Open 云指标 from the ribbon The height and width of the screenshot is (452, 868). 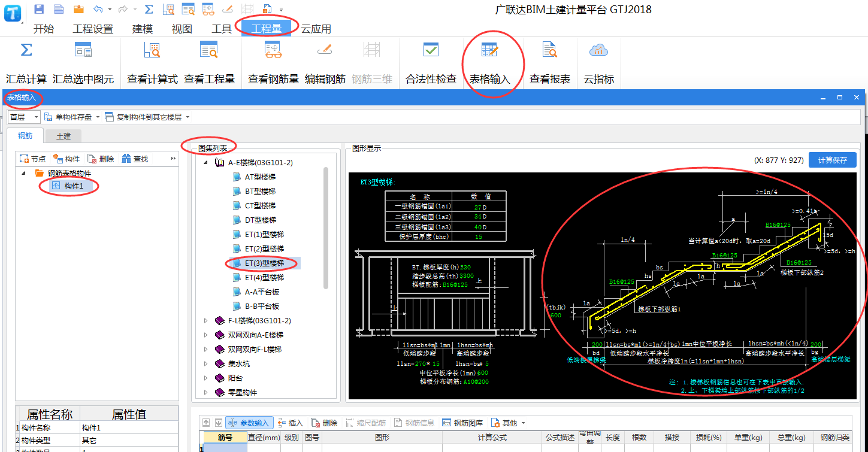pos(599,63)
